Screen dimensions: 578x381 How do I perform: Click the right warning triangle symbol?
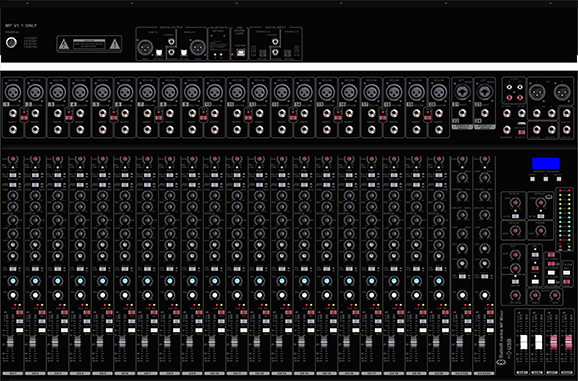click(115, 45)
